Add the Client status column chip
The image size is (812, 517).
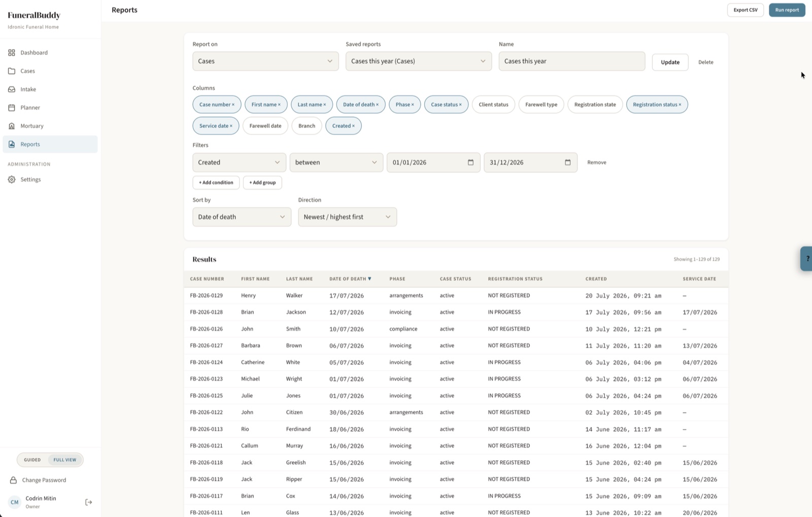coord(493,105)
